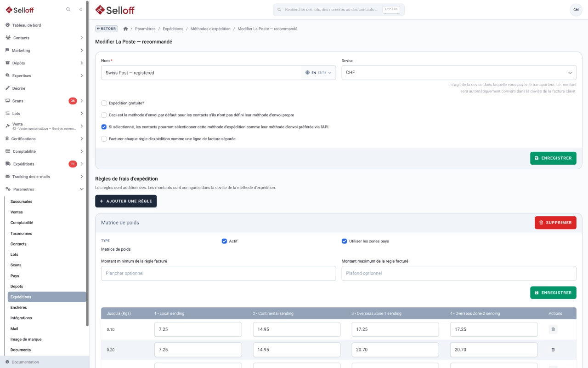Open Enchères settings submenu item

pos(47,307)
